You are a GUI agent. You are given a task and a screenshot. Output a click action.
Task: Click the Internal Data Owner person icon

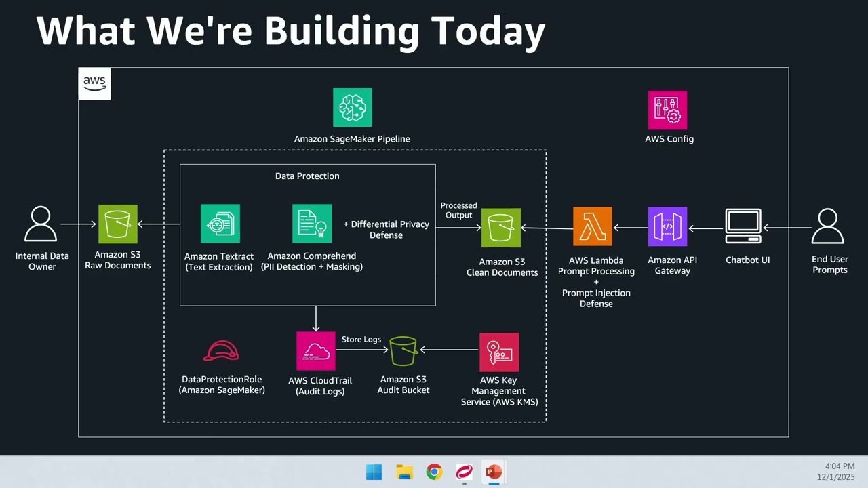[x=41, y=224]
